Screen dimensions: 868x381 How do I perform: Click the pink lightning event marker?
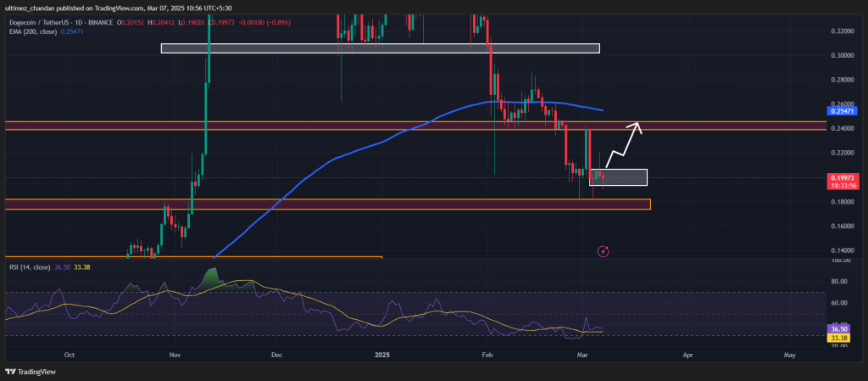click(603, 251)
